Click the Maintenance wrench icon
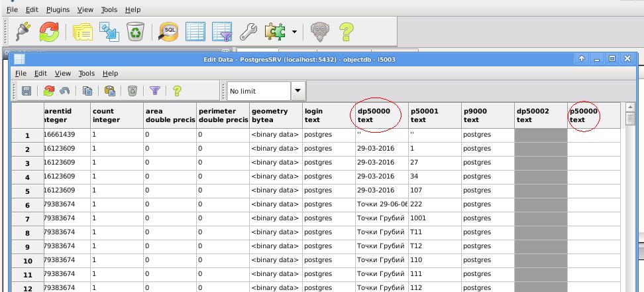The height and width of the screenshot is (292, 644). pos(248,31)
